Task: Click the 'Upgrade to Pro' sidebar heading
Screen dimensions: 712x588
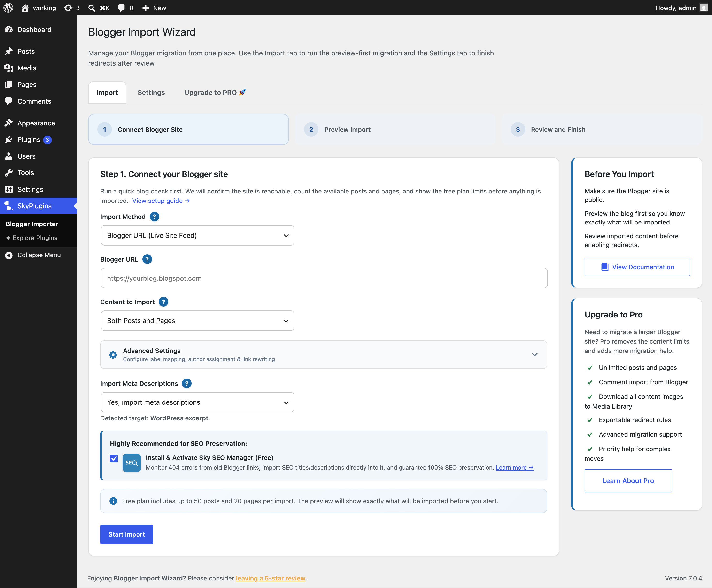Action: point(613,315)
